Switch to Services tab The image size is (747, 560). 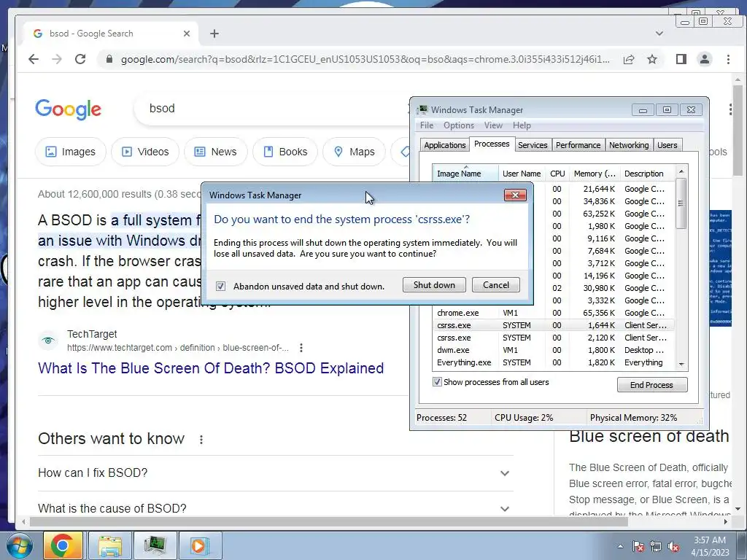[533, 145]
